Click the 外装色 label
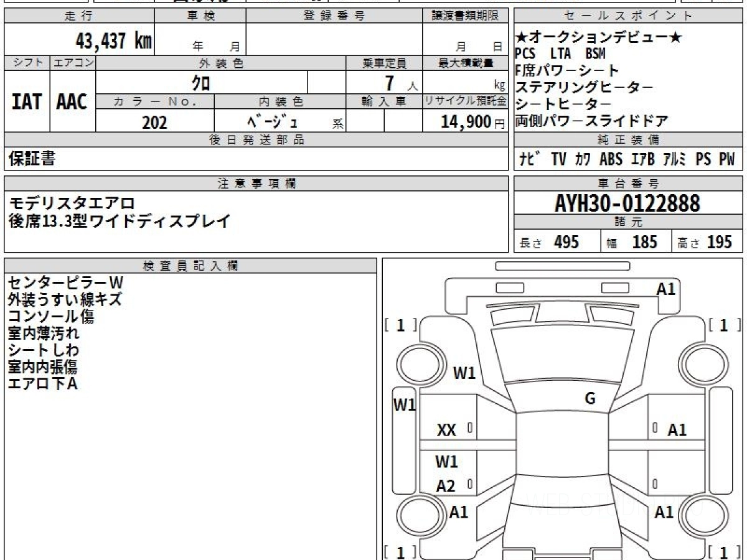This screenshot has height=560, width=747. click(221, 63)
